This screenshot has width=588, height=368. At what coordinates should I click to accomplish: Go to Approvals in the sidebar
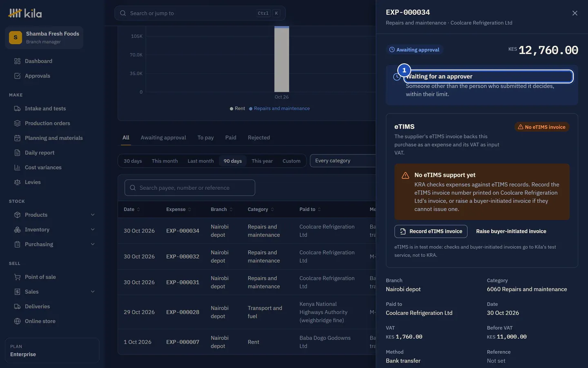[x=52, y=76]
